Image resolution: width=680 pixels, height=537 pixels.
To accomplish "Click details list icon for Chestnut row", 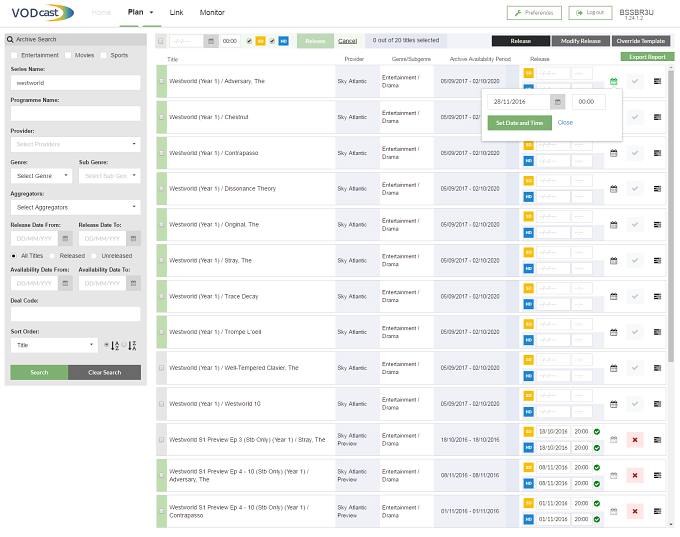I will [657, 117].
